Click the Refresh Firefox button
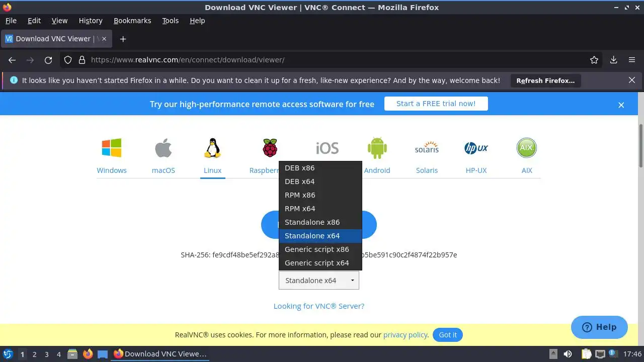644x362 pixels. point(545,80)
